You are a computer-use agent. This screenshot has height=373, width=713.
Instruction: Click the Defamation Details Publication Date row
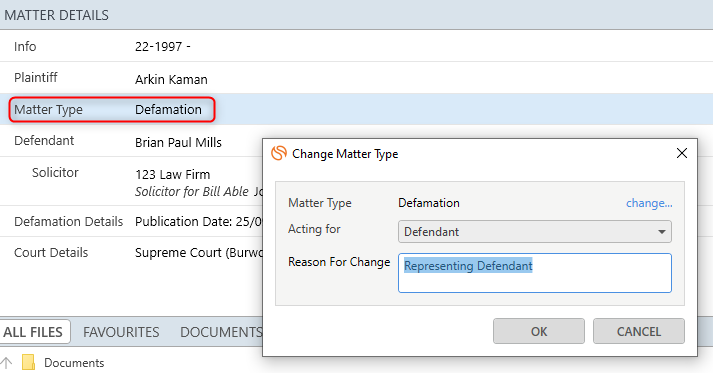coord(131,221)
